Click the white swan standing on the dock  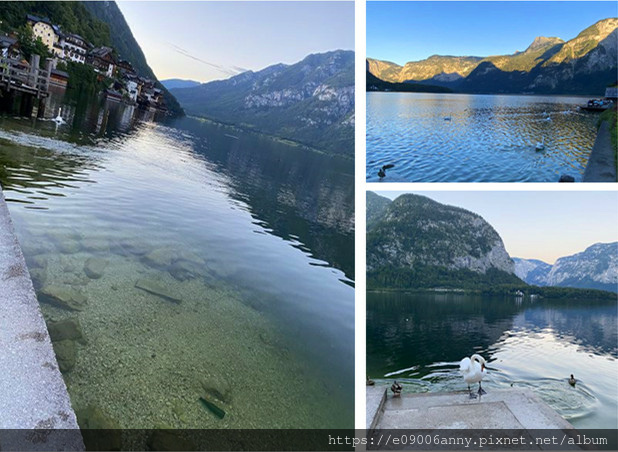click(x=473, y=374)
